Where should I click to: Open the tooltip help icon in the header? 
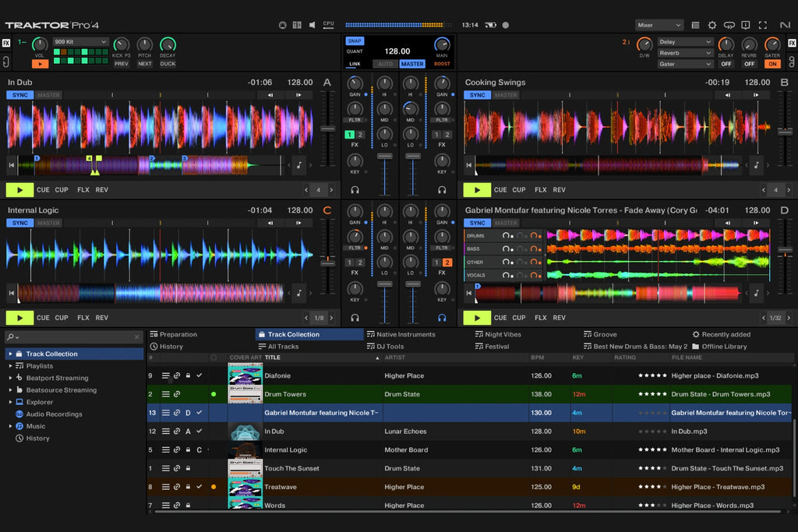(746, 25)
